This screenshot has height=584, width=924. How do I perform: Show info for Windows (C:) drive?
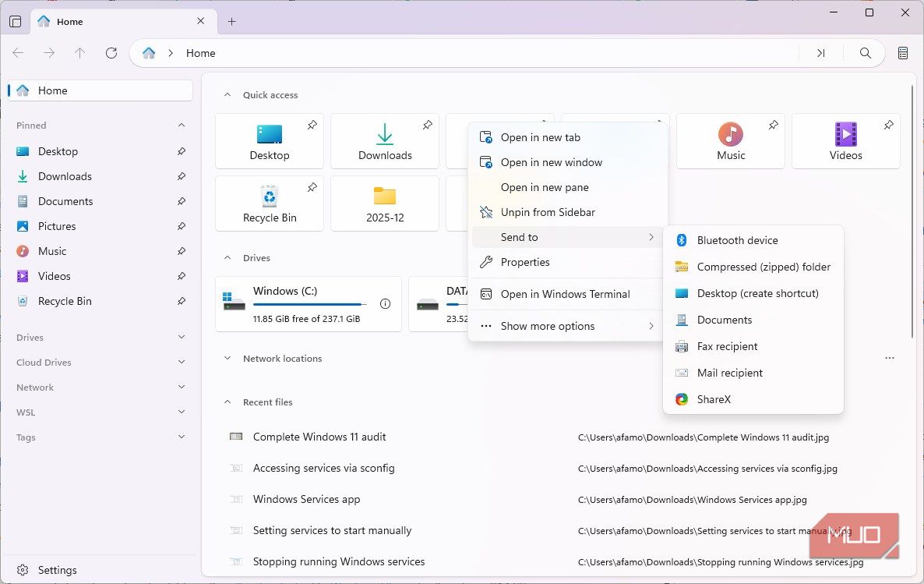(386, 304)
